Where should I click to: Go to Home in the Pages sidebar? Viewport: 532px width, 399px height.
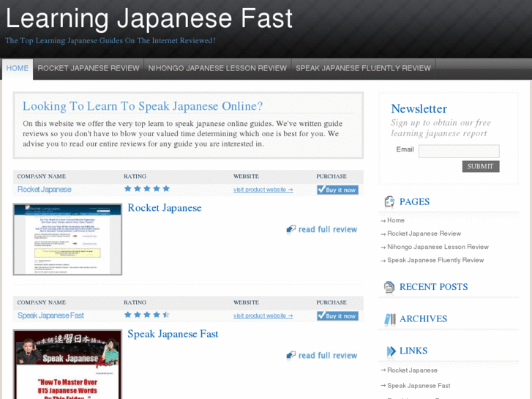(396, 220)
